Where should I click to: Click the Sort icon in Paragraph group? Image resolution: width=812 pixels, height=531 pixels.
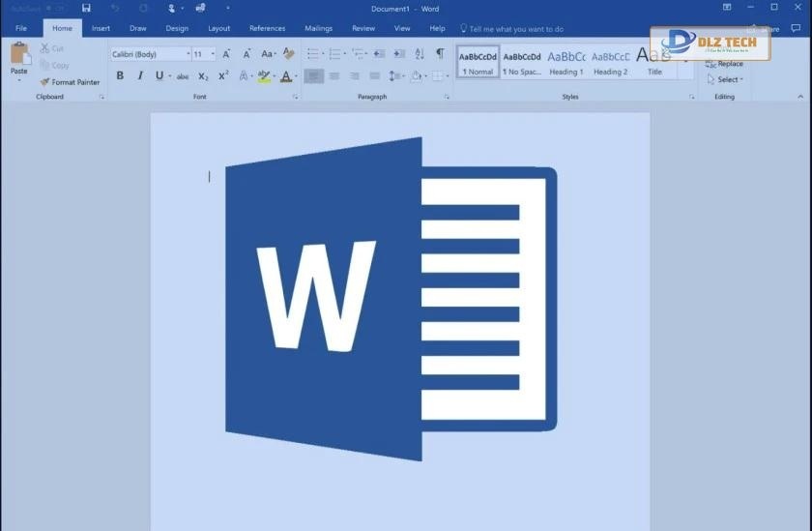pos(420,54)
